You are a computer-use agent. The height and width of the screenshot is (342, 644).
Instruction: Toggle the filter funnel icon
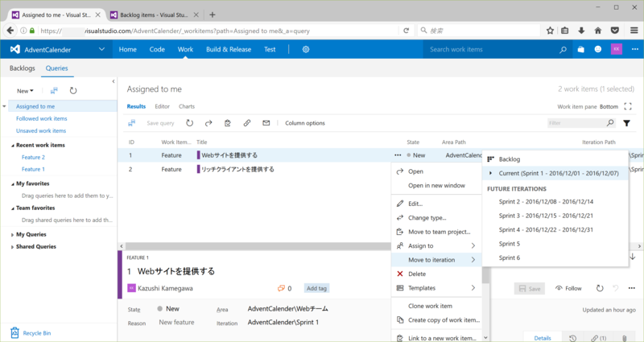click(627, 123)
